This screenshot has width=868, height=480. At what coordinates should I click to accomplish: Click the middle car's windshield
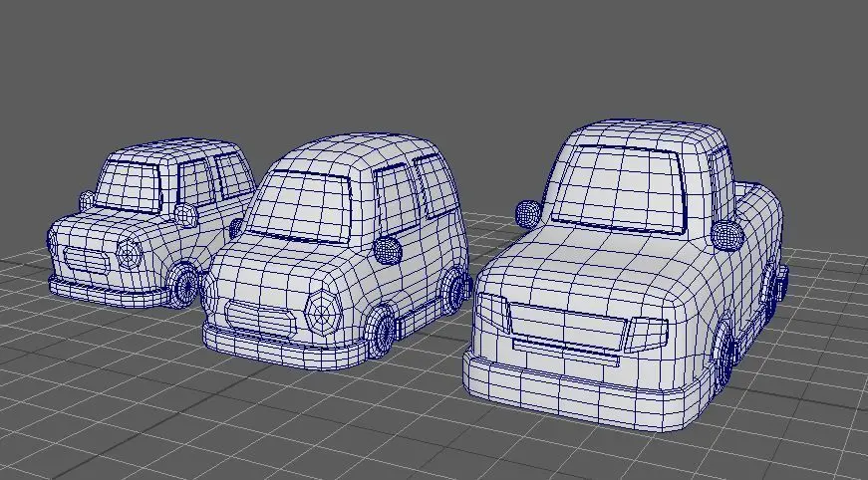(299, 207)
